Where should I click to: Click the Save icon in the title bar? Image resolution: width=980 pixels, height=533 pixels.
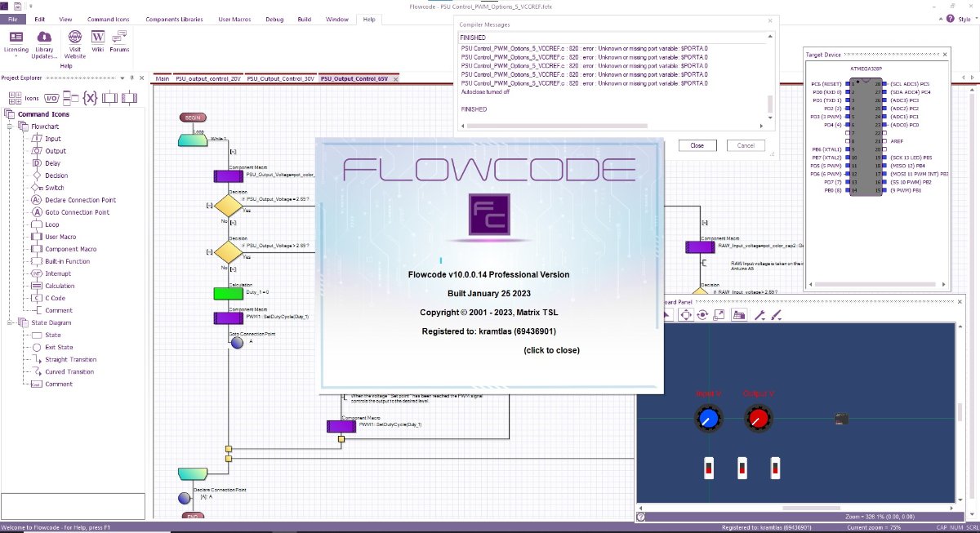tap(17, 7)
